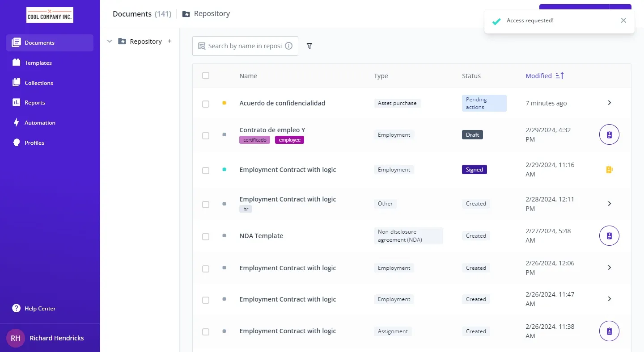
Task: Expand the hr-tagged Employment Contract row arrow
Action: [x=609, y=204]
